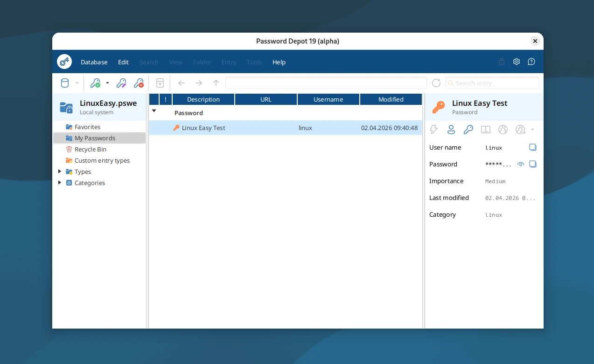594x364 pixels.
Task: Click the help question mark icon
Action: coord(531,62)
